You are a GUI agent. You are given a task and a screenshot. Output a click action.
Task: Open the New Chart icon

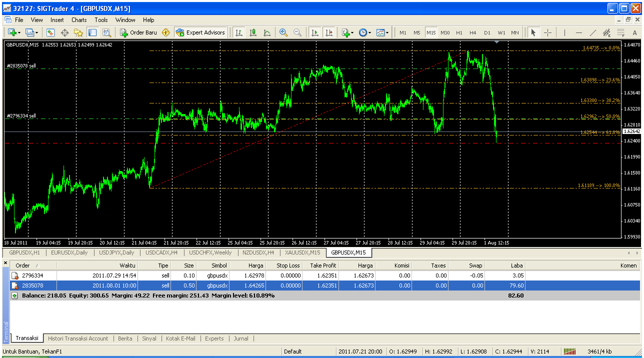pyautogui.click(x=11, y=32)
